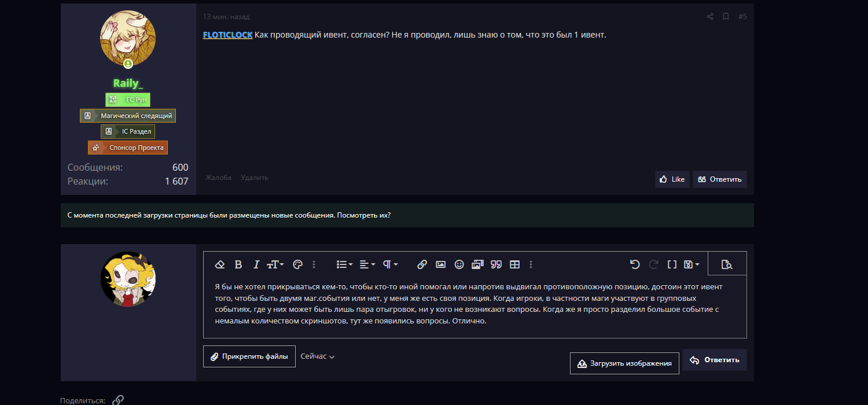Open the text color palette
Screen dimensions: 868x405
tap(298, 264)
